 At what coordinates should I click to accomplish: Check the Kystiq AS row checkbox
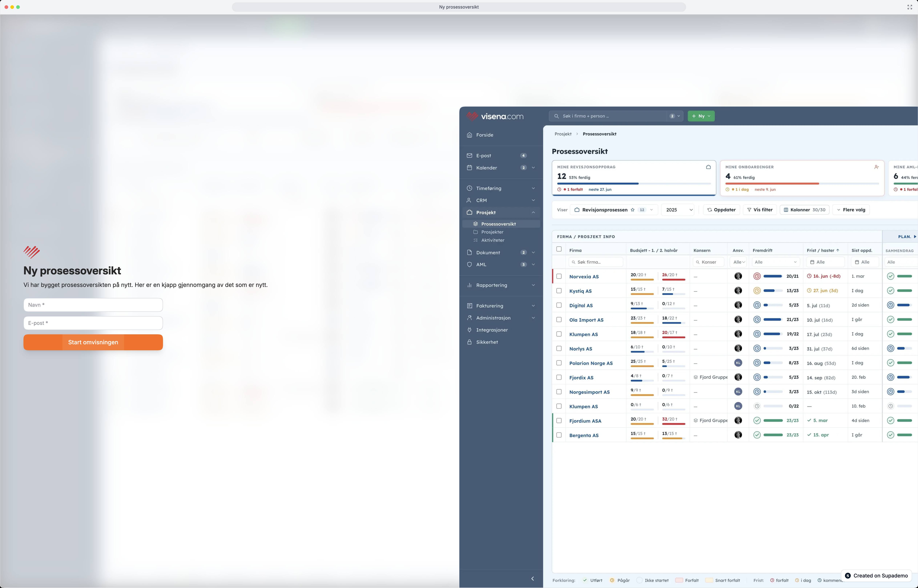tap(559, 291)
